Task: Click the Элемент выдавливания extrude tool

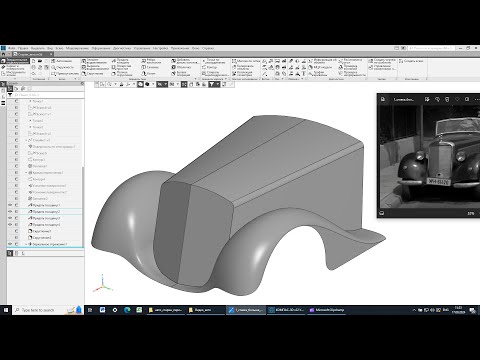Action: tap(94, 61)
